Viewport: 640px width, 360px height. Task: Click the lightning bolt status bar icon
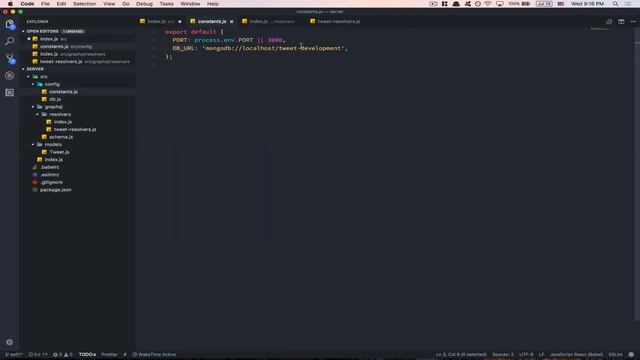point(125,355)
